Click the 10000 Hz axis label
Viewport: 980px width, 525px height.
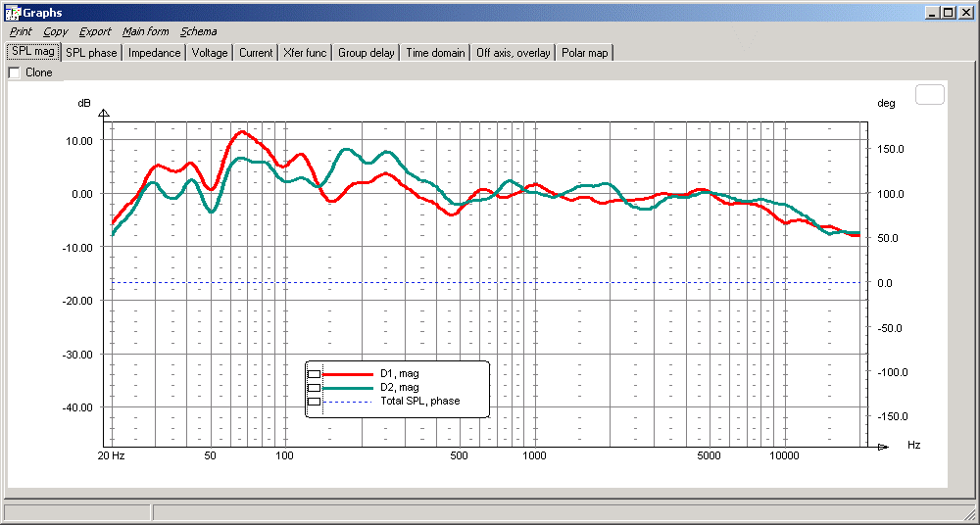(x=784, y=455)
